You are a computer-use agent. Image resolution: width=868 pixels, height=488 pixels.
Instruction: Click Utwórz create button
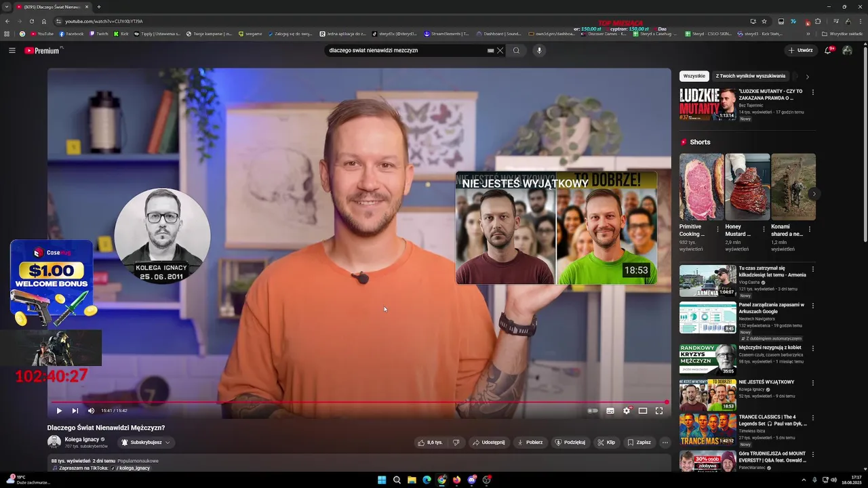[801, 50]
